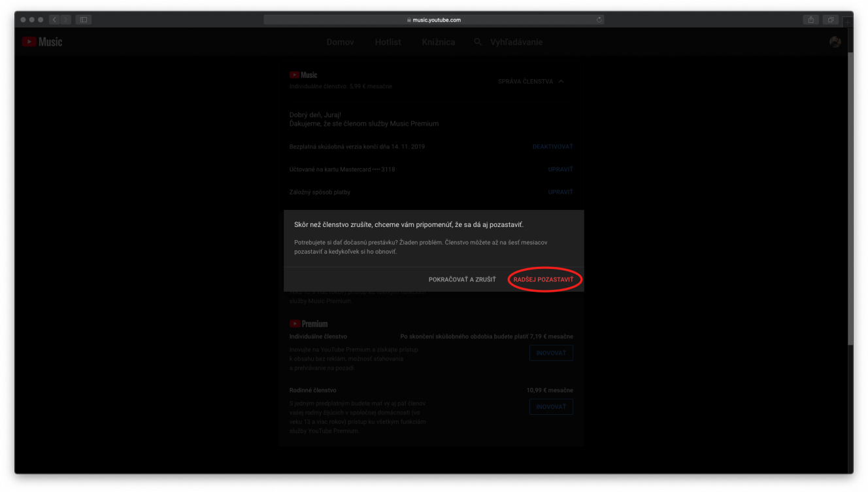Image resolution: width=868 pixels, height=492 pixels.
Task: Open the account avatar menu
Action: coord(835,42)
